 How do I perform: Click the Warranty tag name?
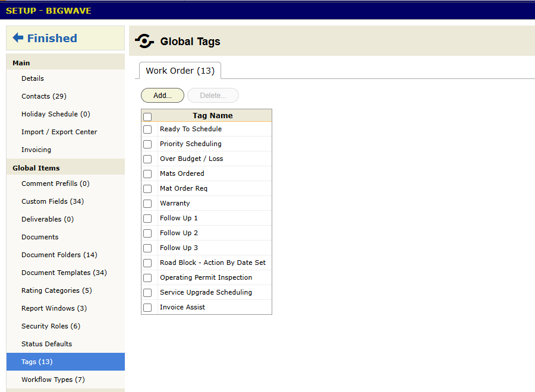tap(175, 203)
